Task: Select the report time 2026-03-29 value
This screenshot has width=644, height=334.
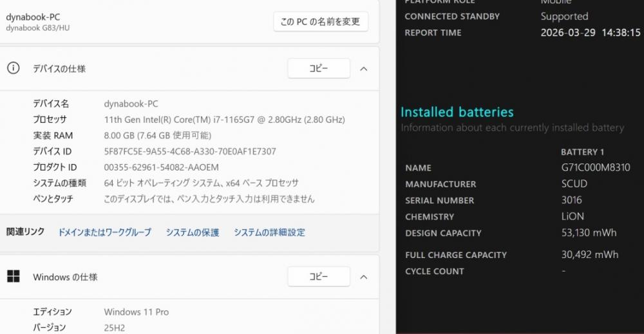Action: tap(591, 32)
